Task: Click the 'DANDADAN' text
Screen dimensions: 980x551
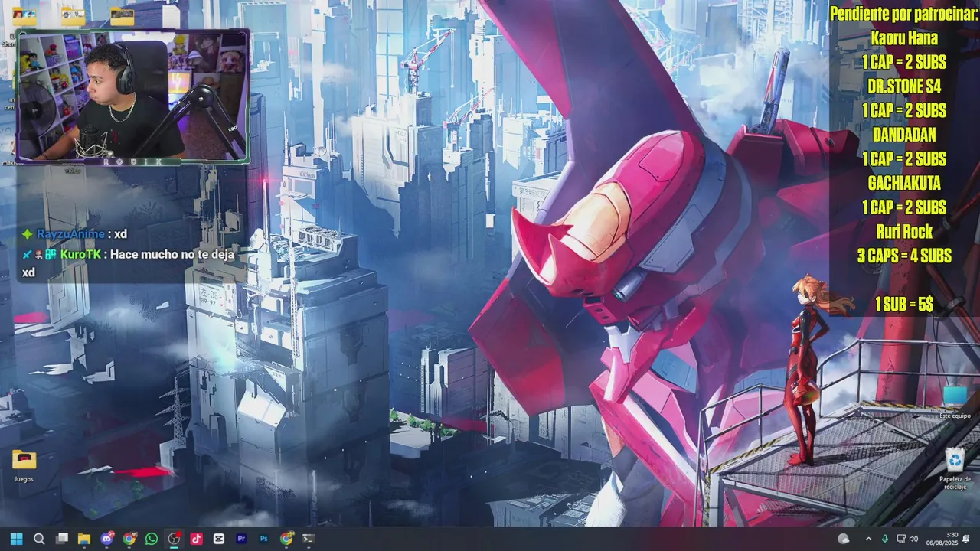Action: [904, 135]
